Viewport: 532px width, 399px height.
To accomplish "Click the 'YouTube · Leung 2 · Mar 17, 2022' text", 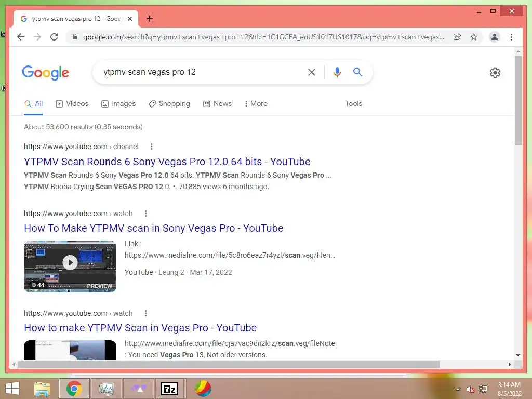I will [x=178, y=272].
